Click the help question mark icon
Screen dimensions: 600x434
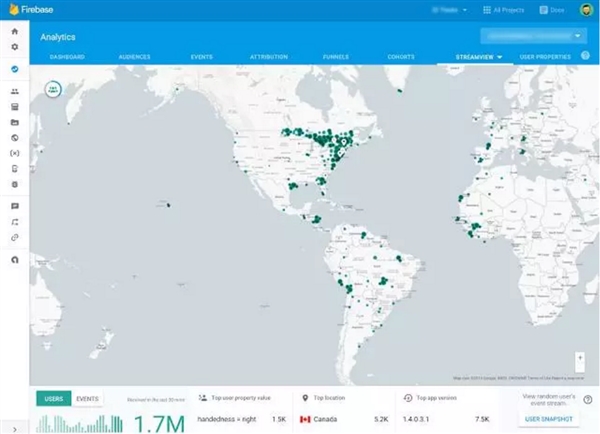coord(584,56)
